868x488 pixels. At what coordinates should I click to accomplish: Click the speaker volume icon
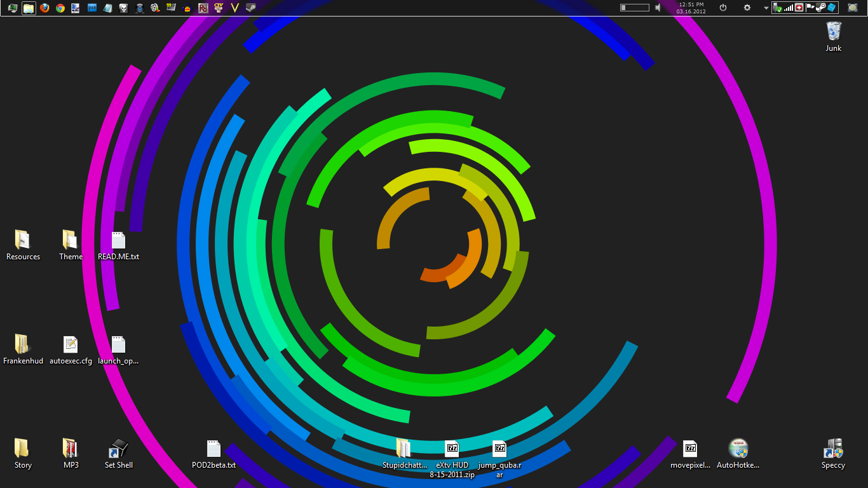click(x=658, y=8)
